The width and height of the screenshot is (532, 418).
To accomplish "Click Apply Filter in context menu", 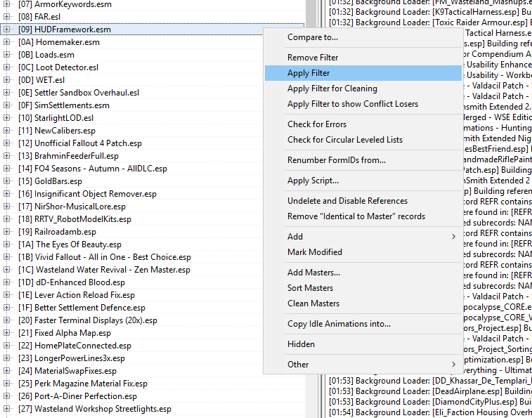I will [363, 73].
